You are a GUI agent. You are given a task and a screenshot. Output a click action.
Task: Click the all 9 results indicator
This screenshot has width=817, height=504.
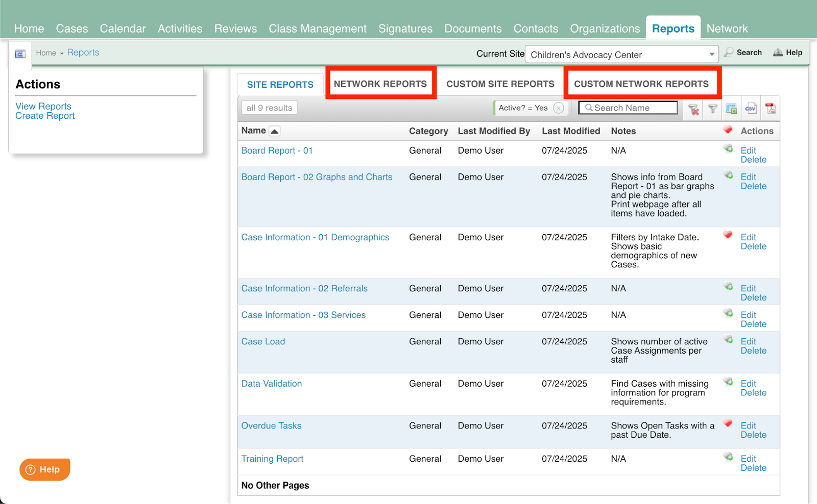pos(269,108)
